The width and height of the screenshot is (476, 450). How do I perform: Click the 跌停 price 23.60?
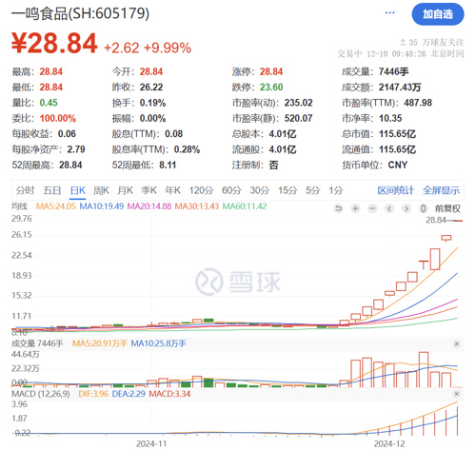tap(271, 88)
